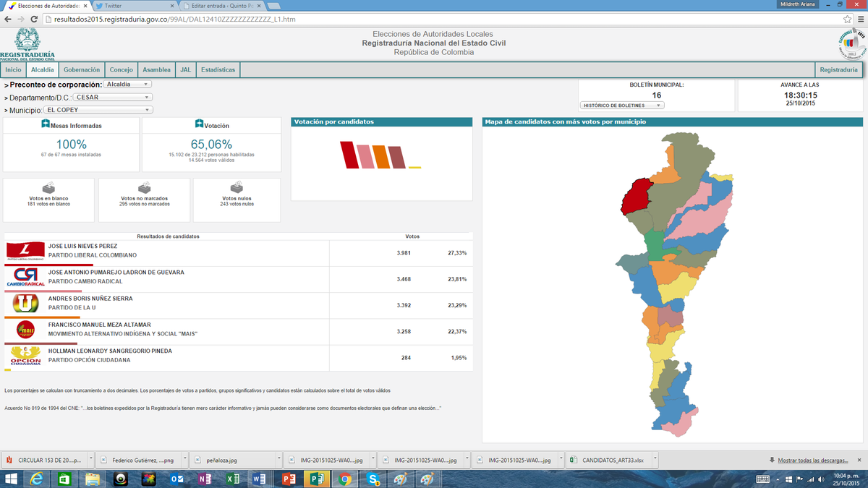The height and width of the screenshot is (488, 868).
Task: Click the Elecciones 2015 logo at top right
Action: pos(851,45)
